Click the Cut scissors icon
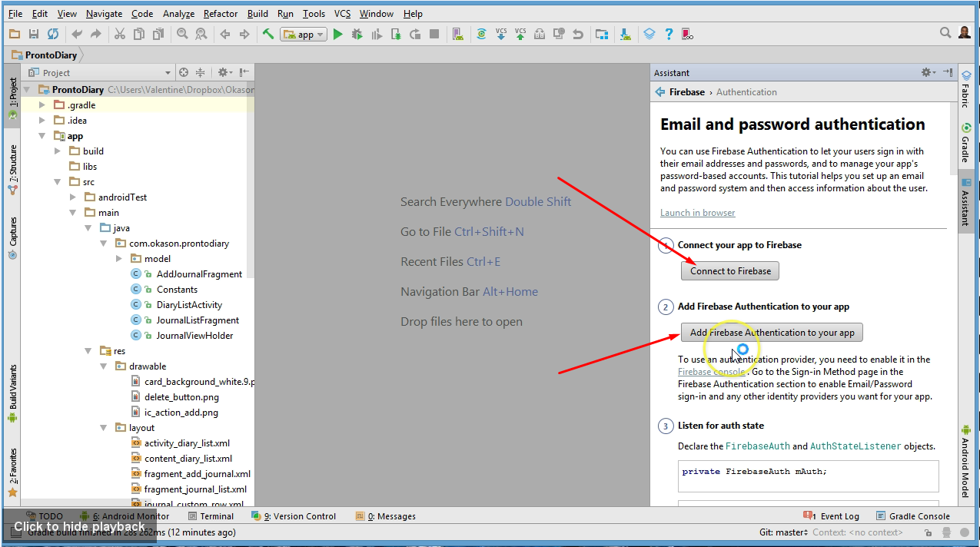Image resolution: width=980 pixels, height=547 pixels. (119, 34)
